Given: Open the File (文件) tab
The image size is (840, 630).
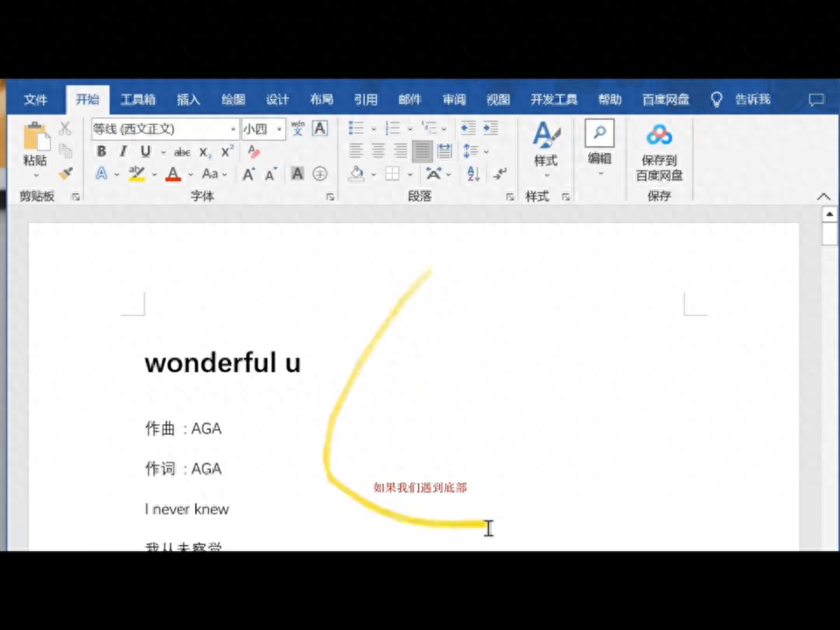Looking at the screenshot, I should click(36, 100).
